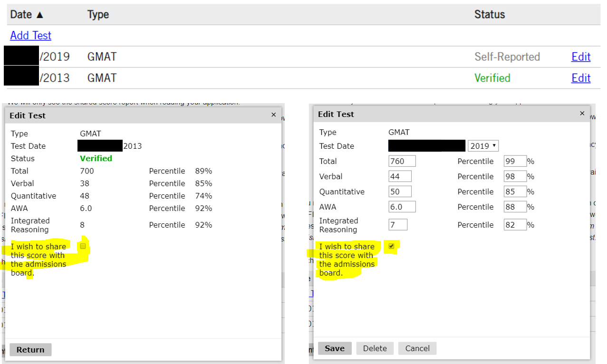Click the Delete button

coord(375,348)
